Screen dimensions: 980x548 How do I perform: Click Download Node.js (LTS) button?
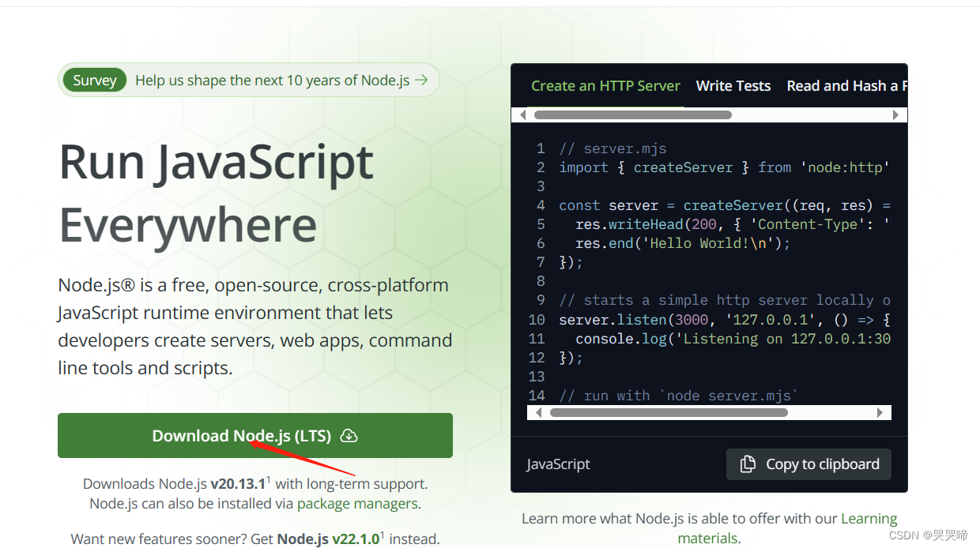pos(255,436)
